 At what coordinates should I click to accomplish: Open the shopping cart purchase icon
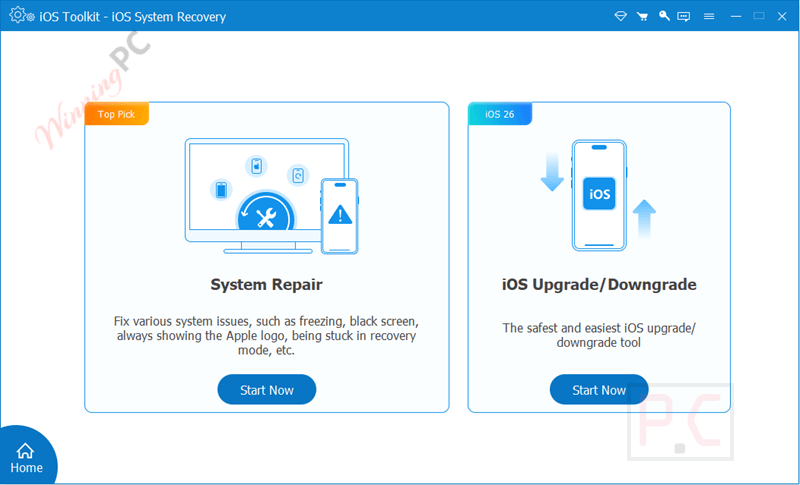642,16
